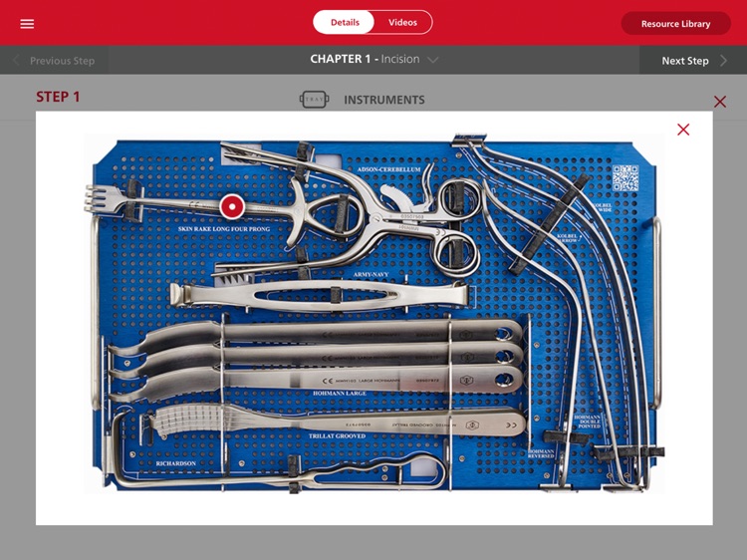Switch to the Videos tab
Screen dimensions: 747x560
[402, 22]
